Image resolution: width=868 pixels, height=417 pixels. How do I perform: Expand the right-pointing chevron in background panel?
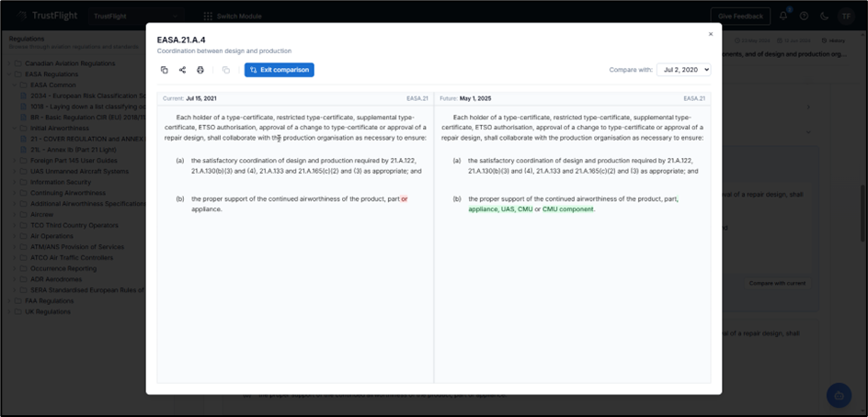tap(807, 107)
